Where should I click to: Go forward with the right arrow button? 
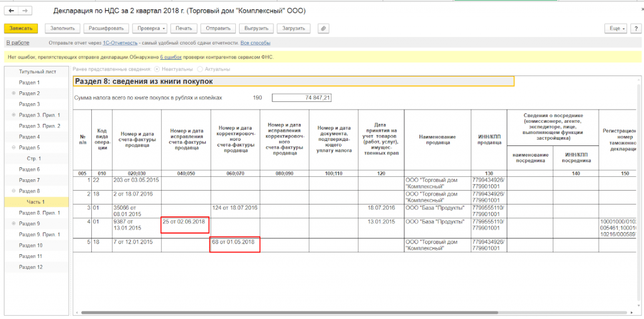[25, 11]
